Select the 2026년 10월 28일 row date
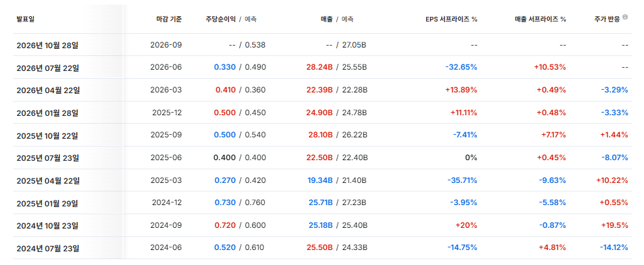The image size is (644, 265). coord(47,45)
